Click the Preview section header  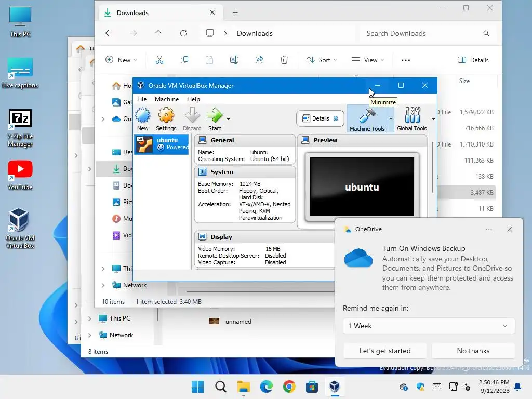pyautogui.click(x=362, y=140)
